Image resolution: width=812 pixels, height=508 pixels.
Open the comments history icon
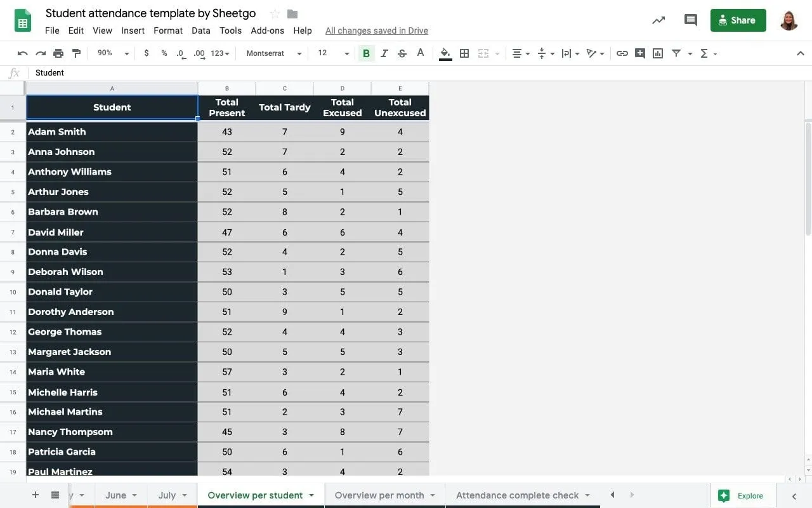pos(691,20)
